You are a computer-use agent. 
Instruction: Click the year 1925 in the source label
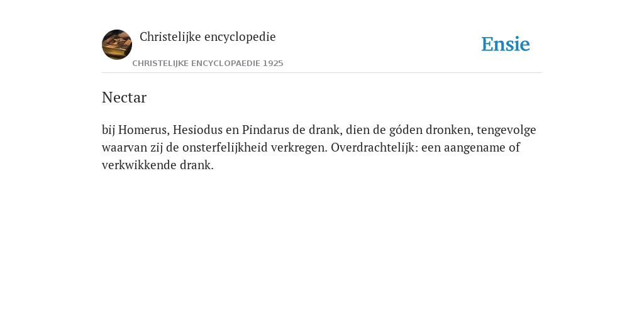(x=273, y=64)
